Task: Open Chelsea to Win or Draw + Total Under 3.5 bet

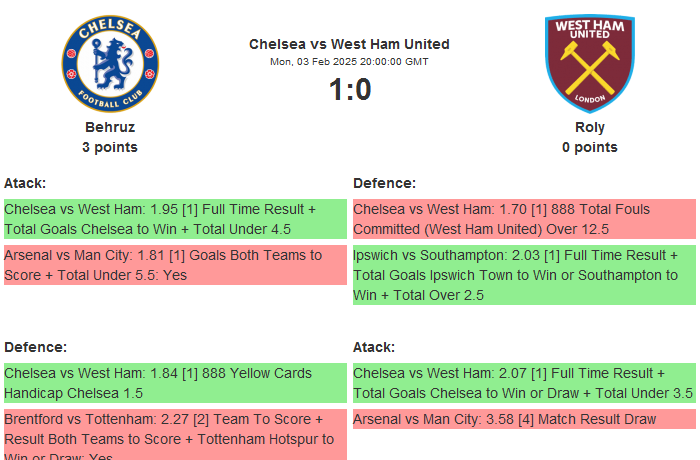Action: tap(524, 383)
